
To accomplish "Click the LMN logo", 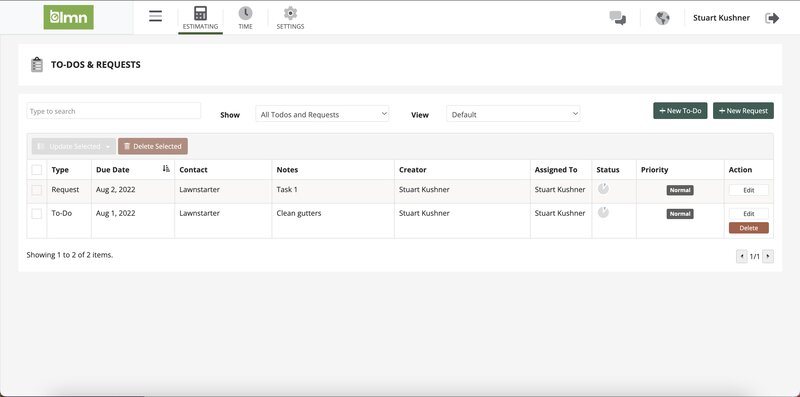I will tap(68, 17).
